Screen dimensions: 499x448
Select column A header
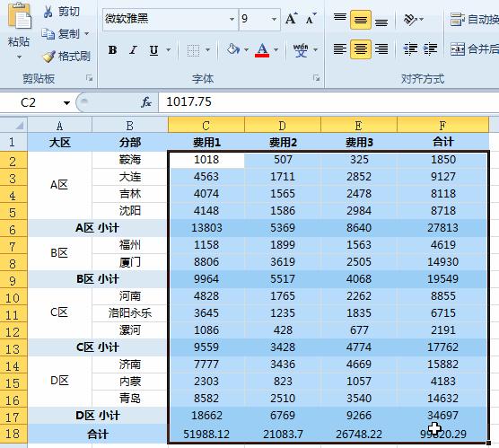tap(60, 126)
